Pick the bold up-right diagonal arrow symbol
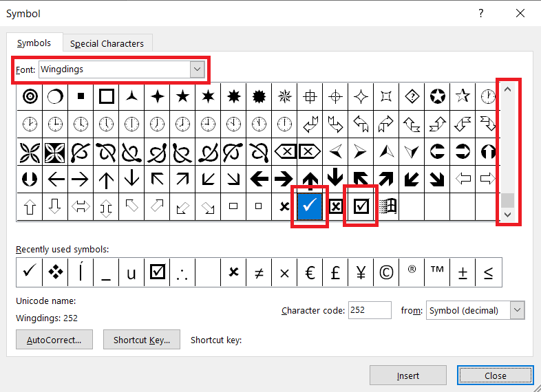Viewport: 541px width, 392px height. (x=386, y=179)
